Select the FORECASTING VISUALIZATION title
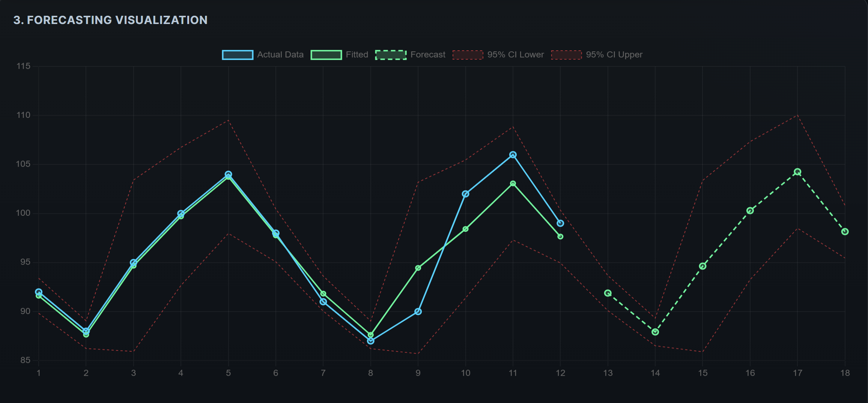Image resolution: width=868 pixels, height=403 pixels. 110,20
